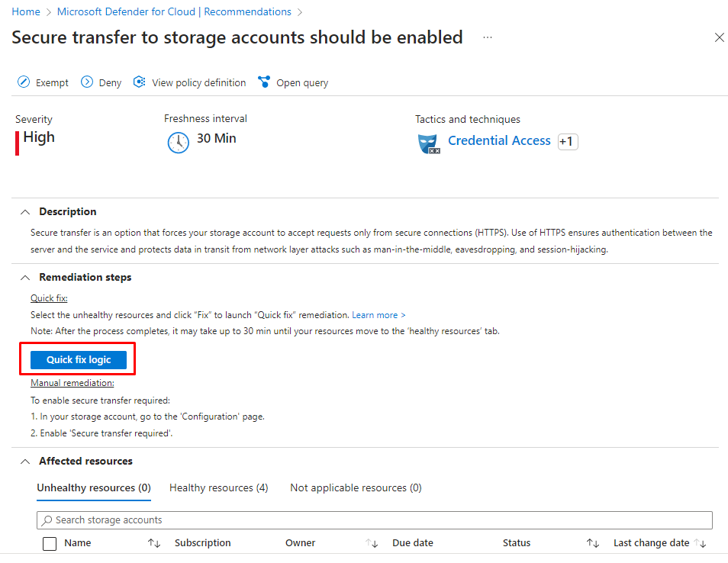This screenshot has height=563, width=728.
Task: Click the Deny icon
Action: tap(87, 82)
